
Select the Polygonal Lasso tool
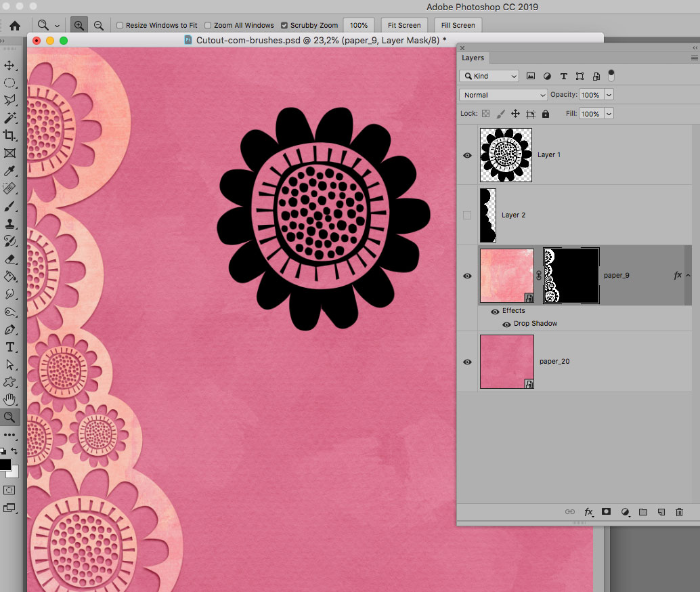click(x=9, y=100)
